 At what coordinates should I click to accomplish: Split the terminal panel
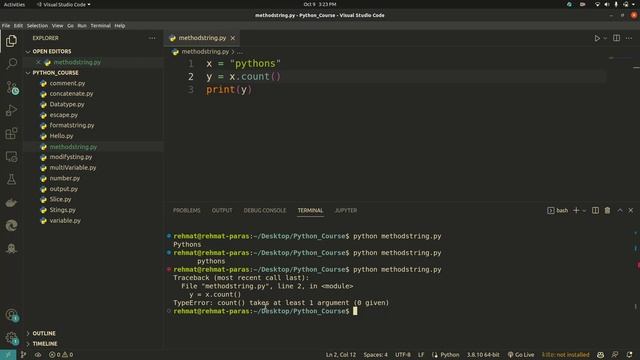595,210
